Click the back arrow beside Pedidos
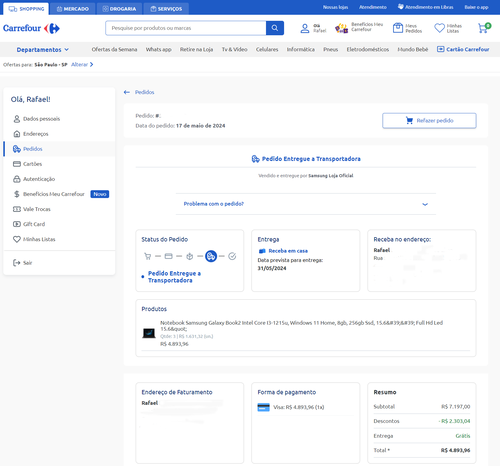 [x=127, y=92]
